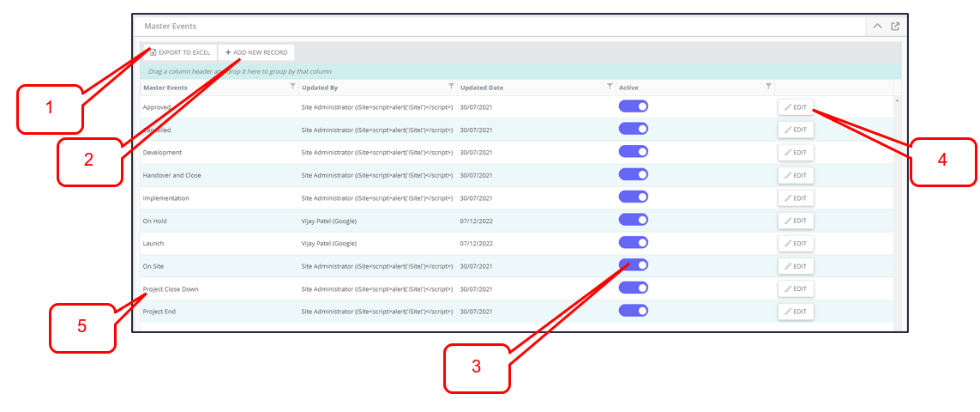
Task: Filter the Master Events column
Action: click(292, 87)
